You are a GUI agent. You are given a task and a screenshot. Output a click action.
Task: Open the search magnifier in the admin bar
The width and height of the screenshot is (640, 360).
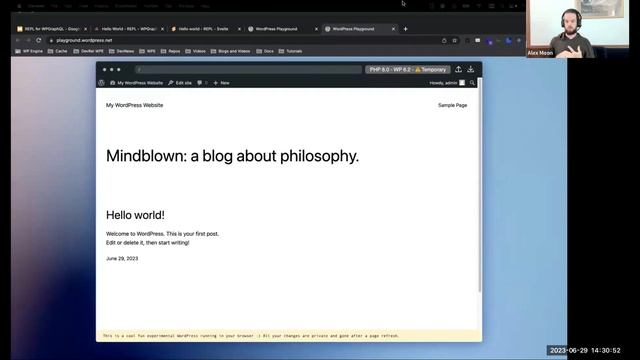click(472, 83)
